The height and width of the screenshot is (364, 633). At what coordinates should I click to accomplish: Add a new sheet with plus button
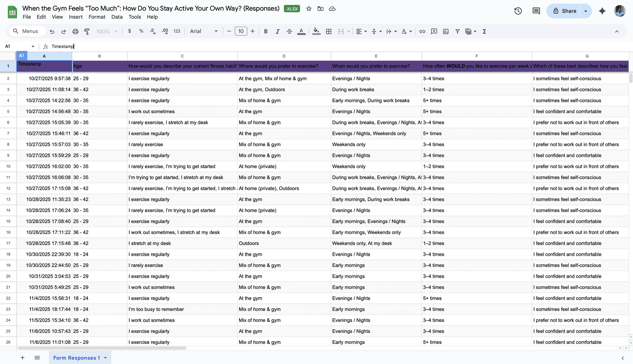[23, 358]
